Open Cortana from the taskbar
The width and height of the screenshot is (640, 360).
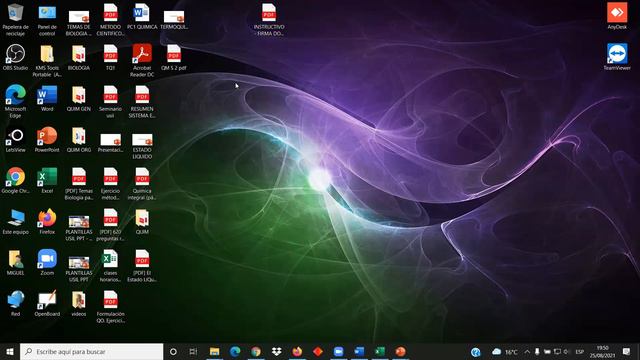click(x=173, y=351)
